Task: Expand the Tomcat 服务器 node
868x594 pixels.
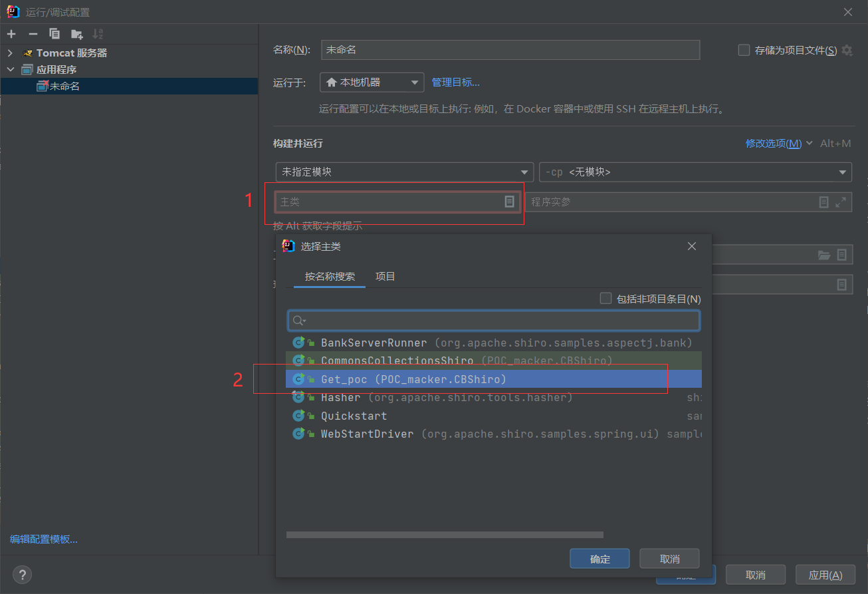Action: point(10,53)
